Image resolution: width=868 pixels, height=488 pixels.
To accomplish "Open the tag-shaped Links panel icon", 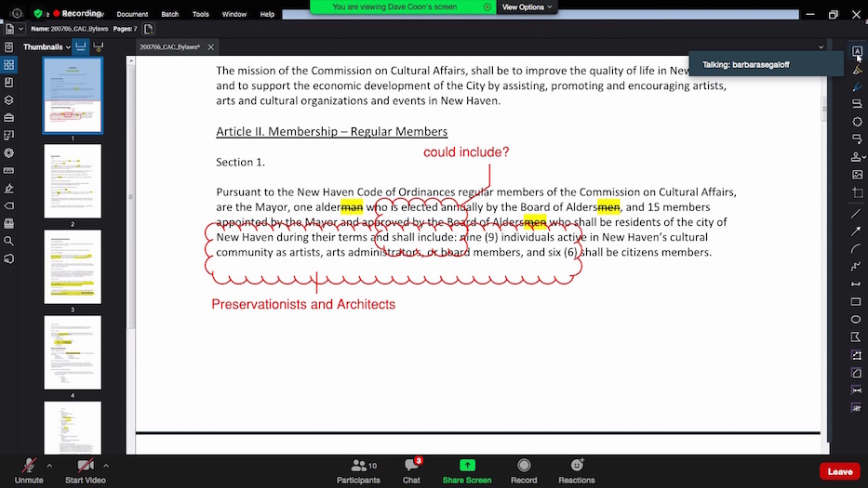I will pos(9,205).
